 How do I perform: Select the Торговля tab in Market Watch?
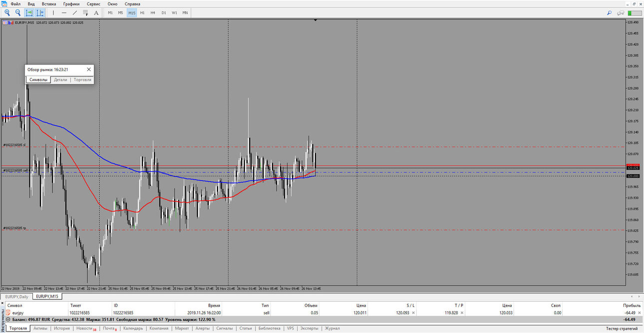pos(82,80)
